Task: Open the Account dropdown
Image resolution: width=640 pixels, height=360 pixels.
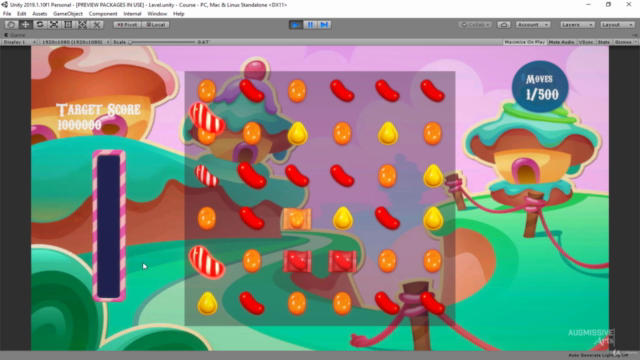Action: [x=533, y=25]
